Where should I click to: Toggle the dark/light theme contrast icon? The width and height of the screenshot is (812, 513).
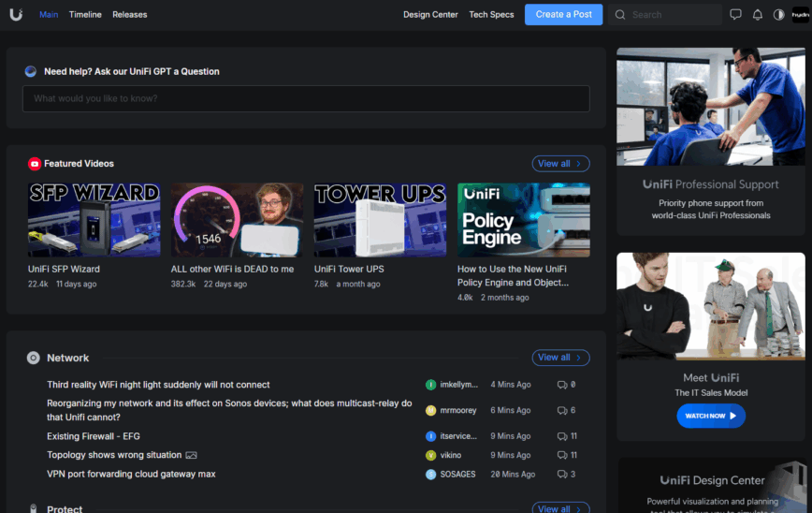(x=778, y=15)
